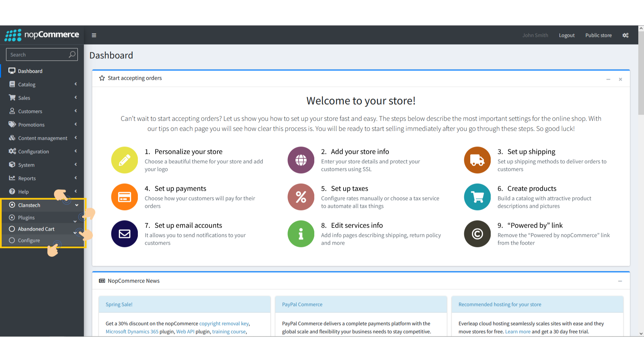
Task: Click the purple globe store info icon
Action: coord(301,160)
